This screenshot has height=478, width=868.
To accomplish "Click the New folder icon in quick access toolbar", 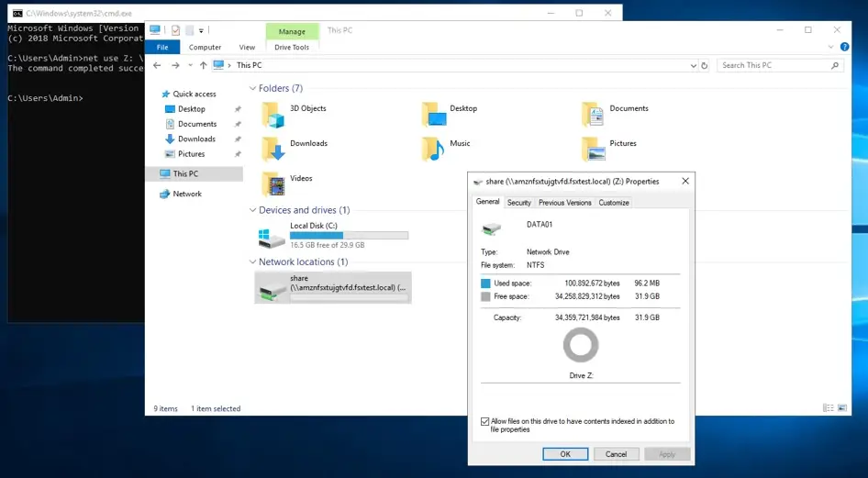I will pos(189,30).
